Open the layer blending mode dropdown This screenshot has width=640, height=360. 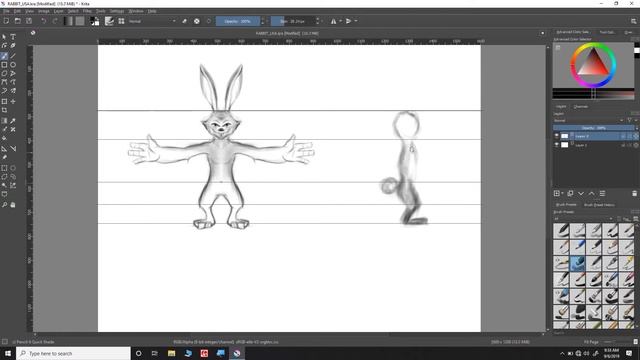(589, 120)
